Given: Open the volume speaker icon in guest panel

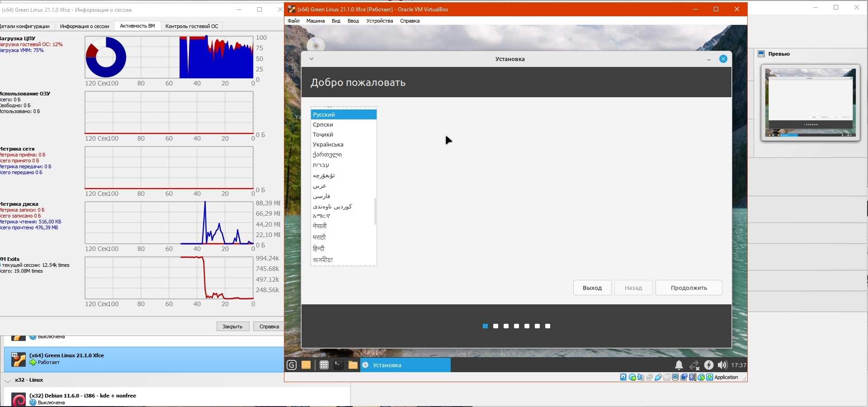Looking at the screenshot, I should pos(722,365).
